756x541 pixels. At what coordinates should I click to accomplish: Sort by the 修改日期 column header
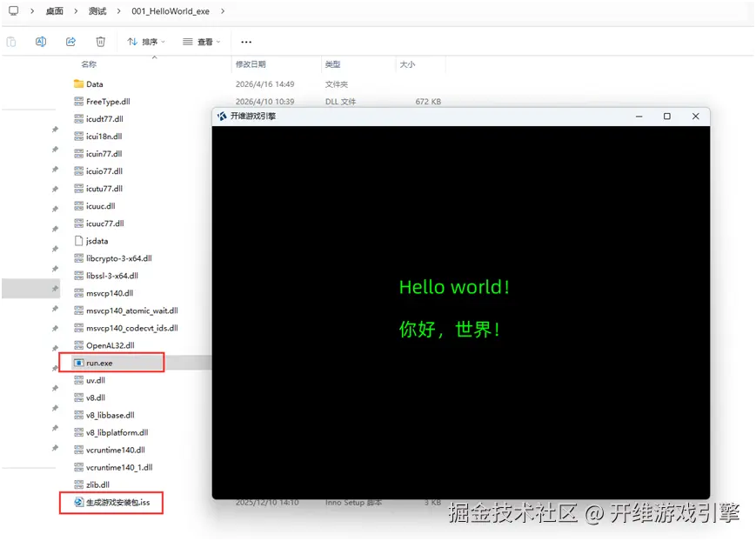(251, 64)
